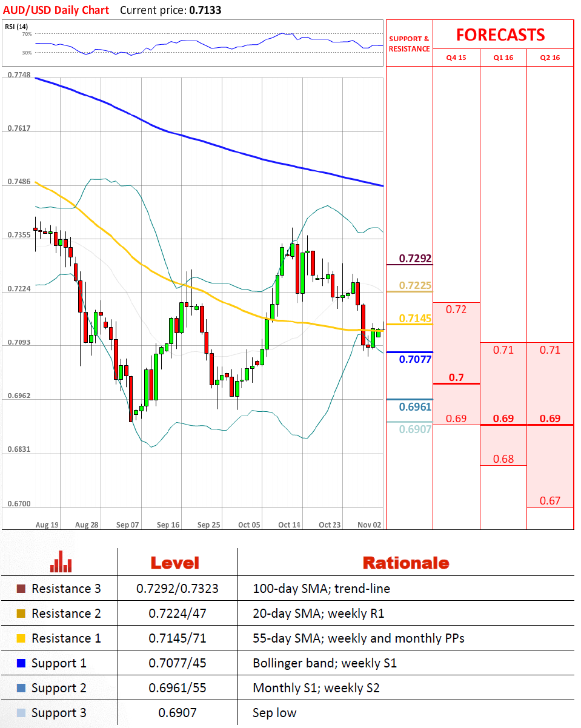Click the Rationale table header
The image size is (581, 728).
(x=406, y=563)
